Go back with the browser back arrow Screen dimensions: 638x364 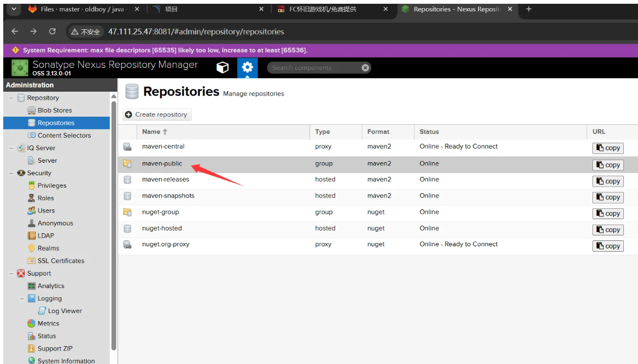15,31
